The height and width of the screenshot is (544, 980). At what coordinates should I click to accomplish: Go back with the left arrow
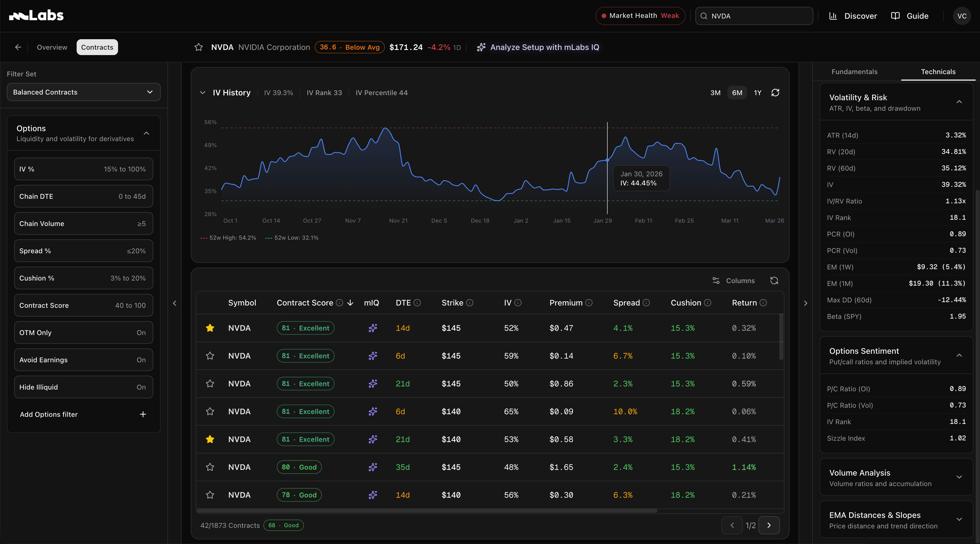point(18,47)
